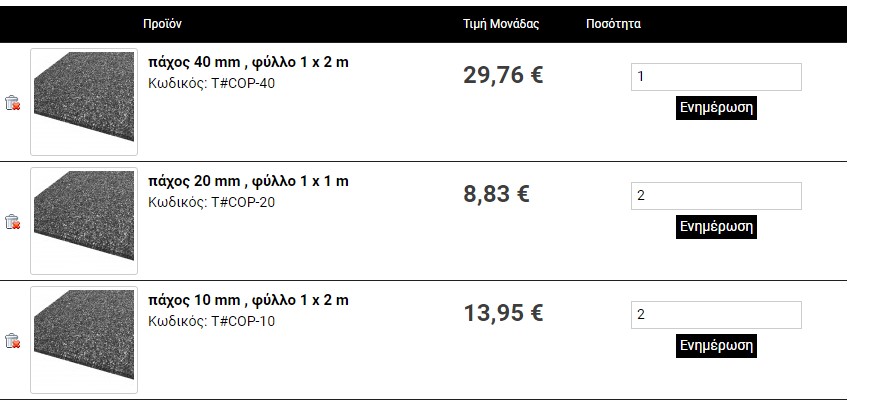View the T#COP-10 product thumbnail image
The width and height of the screenshot is (872, 406).
click(83, 340)
